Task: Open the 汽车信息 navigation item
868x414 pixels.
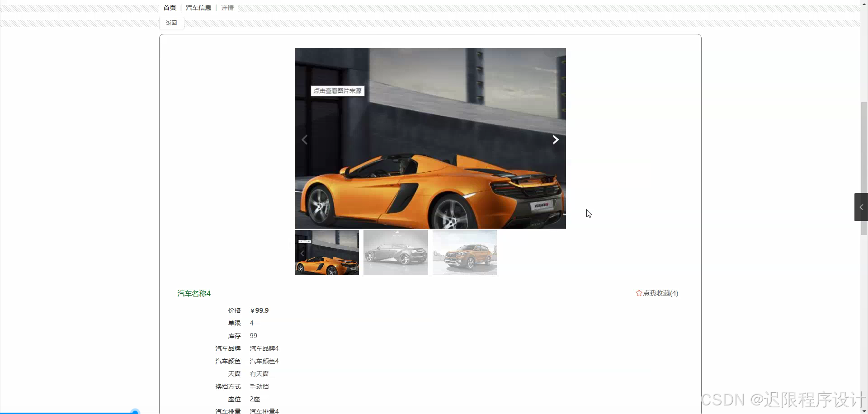Action: click(198, 7)
